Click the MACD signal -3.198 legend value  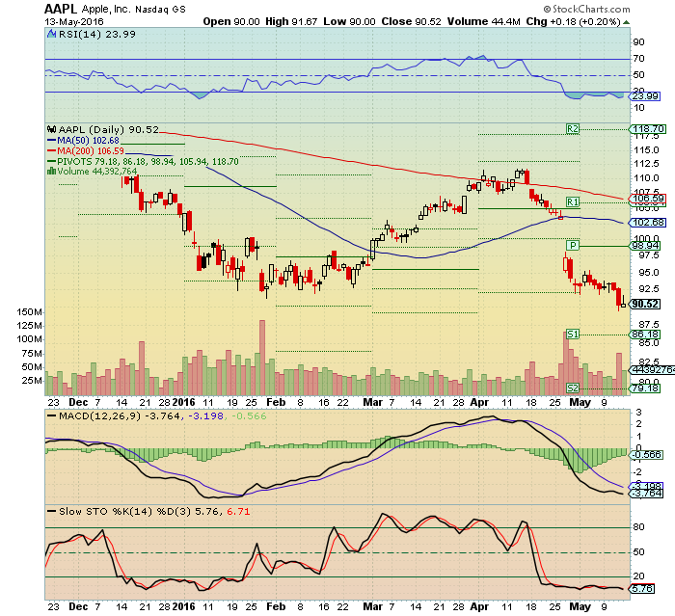coord(206,416)
